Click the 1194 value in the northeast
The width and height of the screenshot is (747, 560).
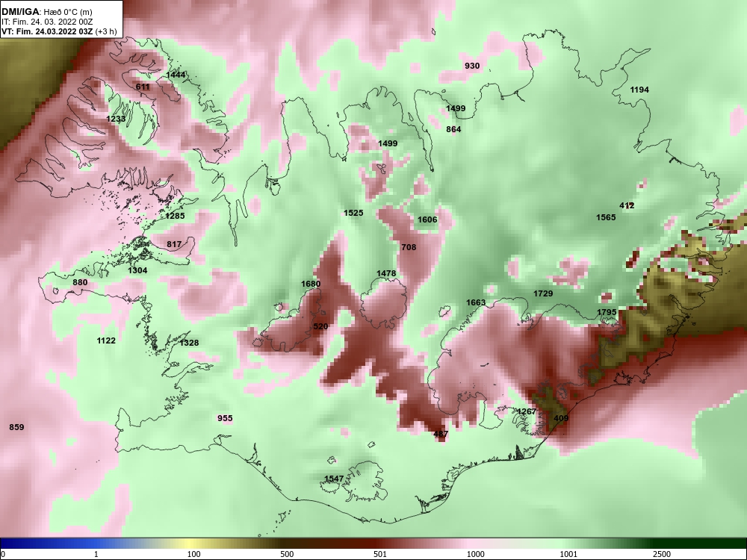coord(639,90)
